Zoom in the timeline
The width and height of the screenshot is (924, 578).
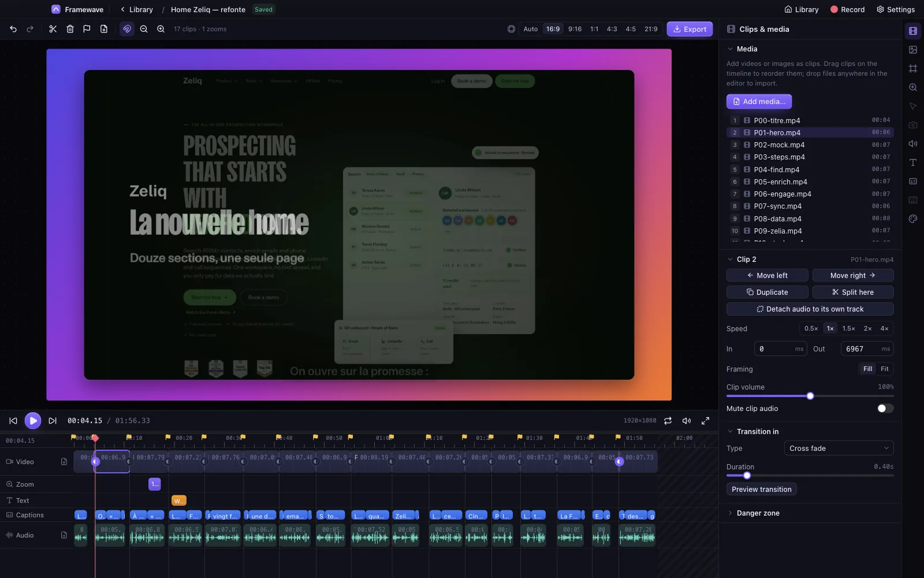(x=161, y=29)
